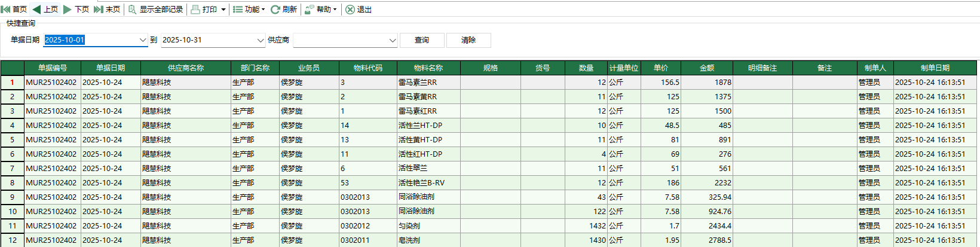Expand the print dropdown arrow

223,10
